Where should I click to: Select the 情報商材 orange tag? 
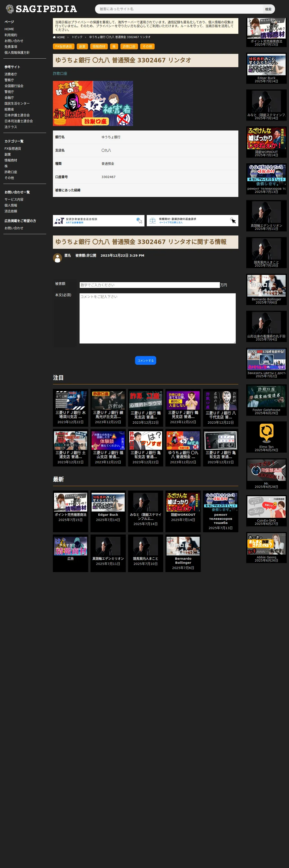(x=99, y=46)
